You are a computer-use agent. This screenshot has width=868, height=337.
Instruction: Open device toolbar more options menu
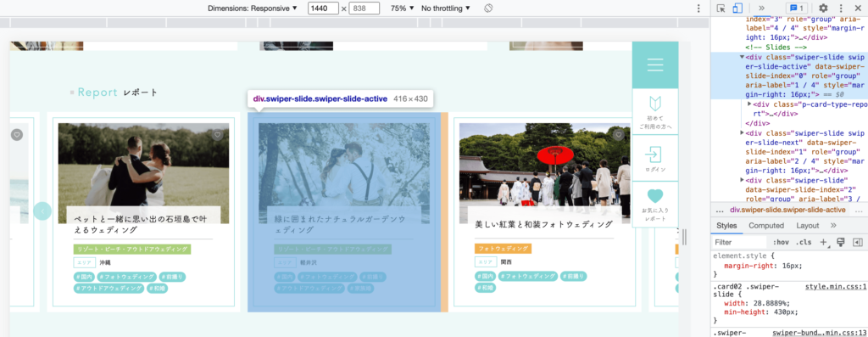click(698, 8)
